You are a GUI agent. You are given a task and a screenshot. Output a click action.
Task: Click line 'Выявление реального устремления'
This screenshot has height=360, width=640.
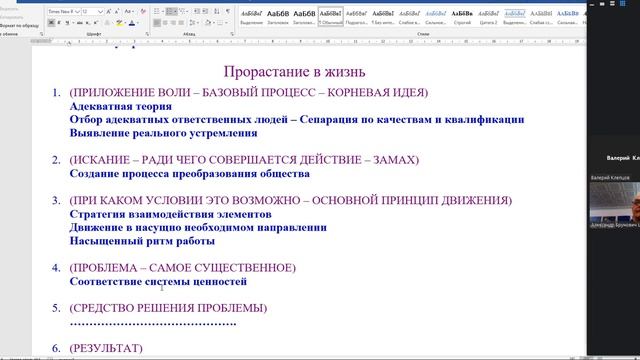[163, 133]
